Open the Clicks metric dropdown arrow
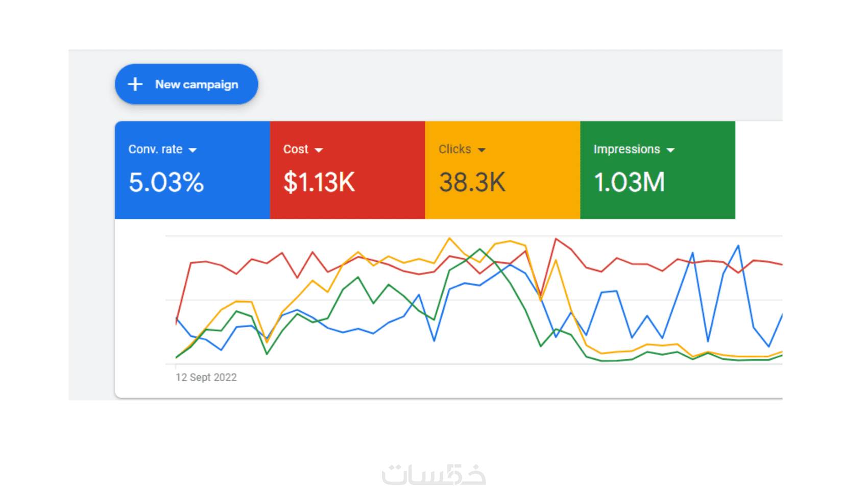This screenshot has height=495, width=868. (x=481, y=150)
